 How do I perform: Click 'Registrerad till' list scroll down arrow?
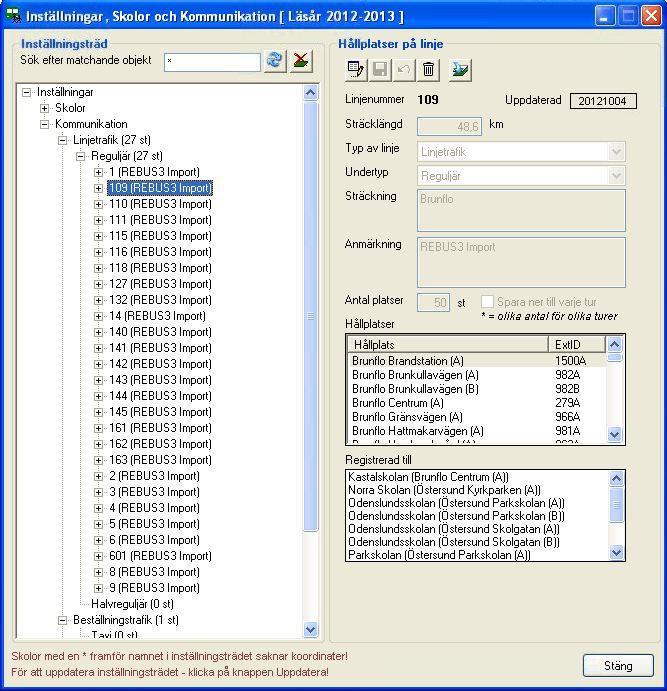point(616,552)
